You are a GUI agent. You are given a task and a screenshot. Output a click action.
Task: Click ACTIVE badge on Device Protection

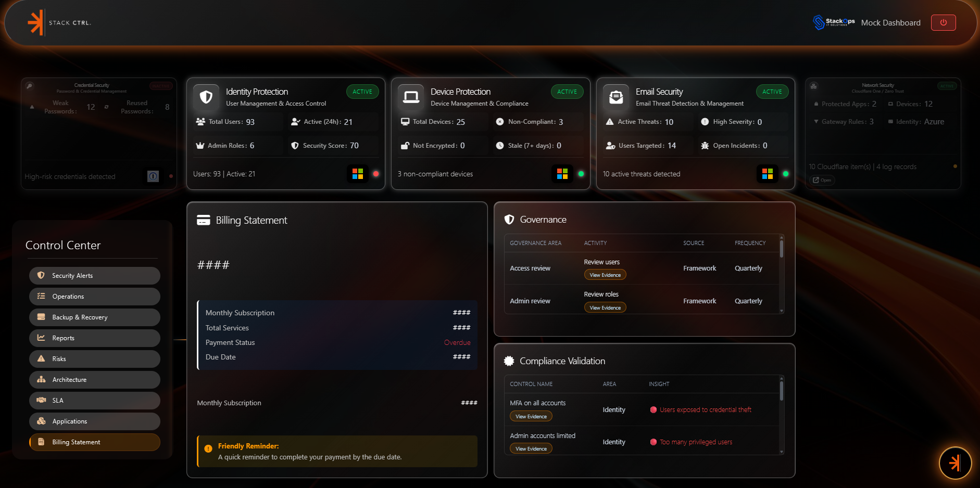567,92
